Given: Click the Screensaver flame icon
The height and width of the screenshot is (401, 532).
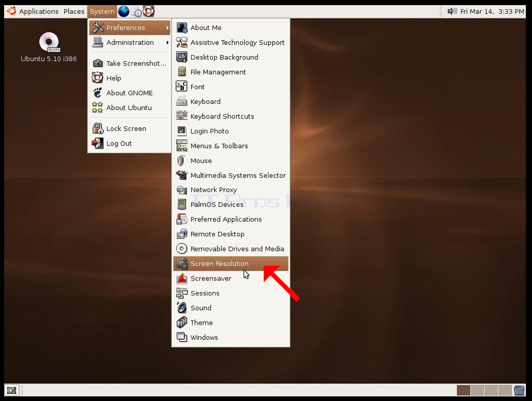Looking at the screenshot, I should [182, 278].
